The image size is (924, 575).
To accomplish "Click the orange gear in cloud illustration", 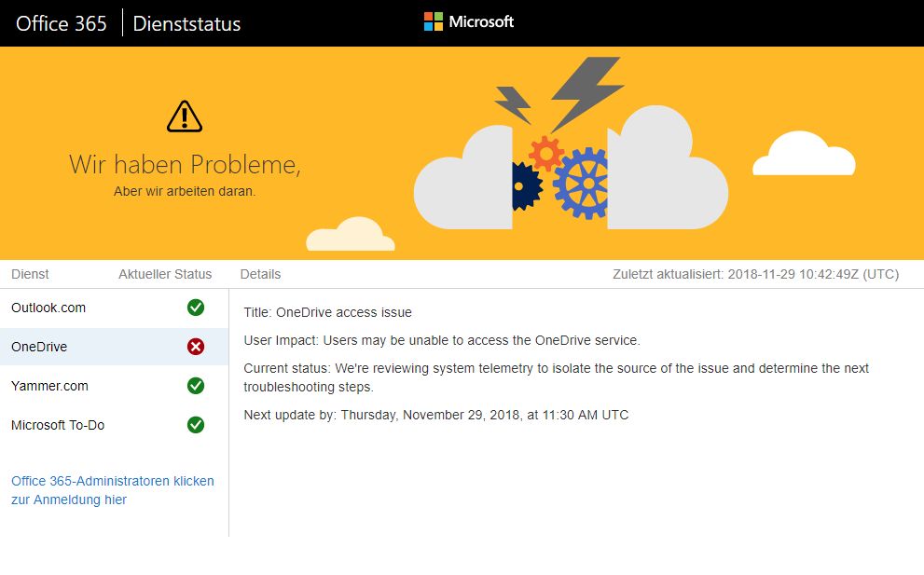I will 545,151.
